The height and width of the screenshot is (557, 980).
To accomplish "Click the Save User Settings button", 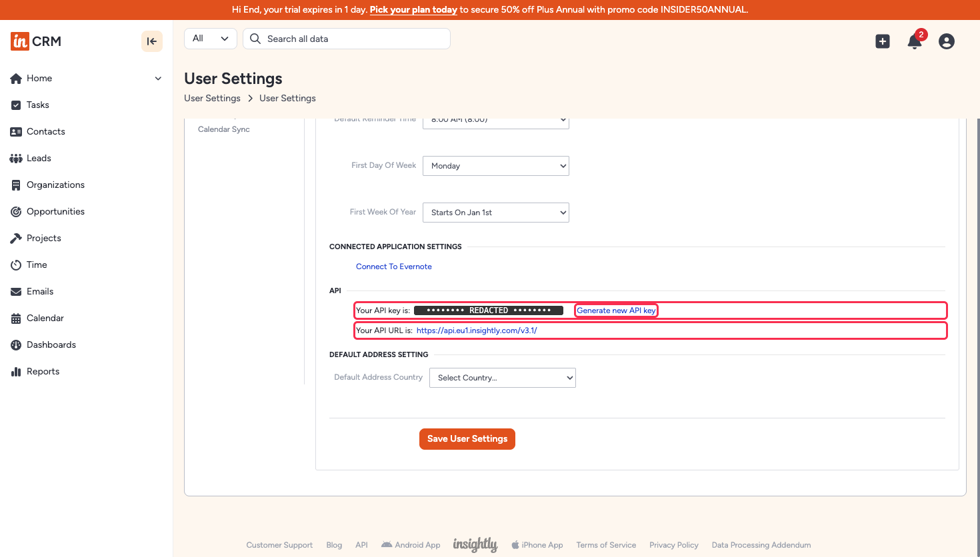I will point(467,439).
